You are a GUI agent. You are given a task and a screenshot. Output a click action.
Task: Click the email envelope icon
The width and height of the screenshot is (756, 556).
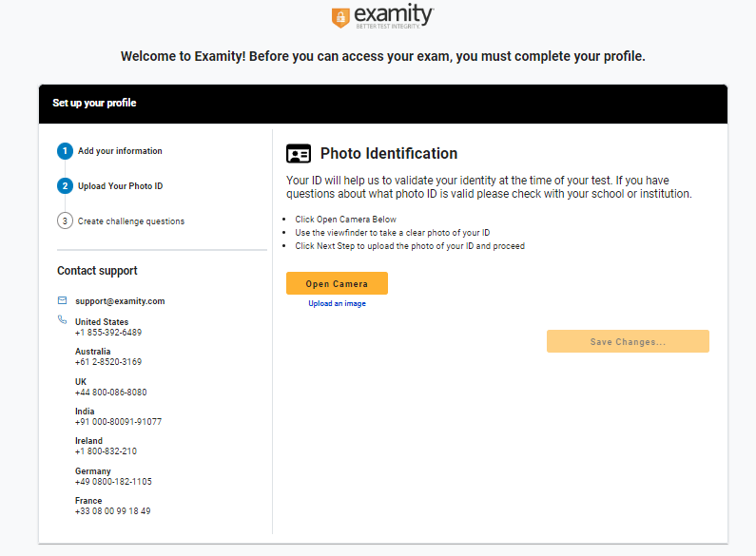63,301
